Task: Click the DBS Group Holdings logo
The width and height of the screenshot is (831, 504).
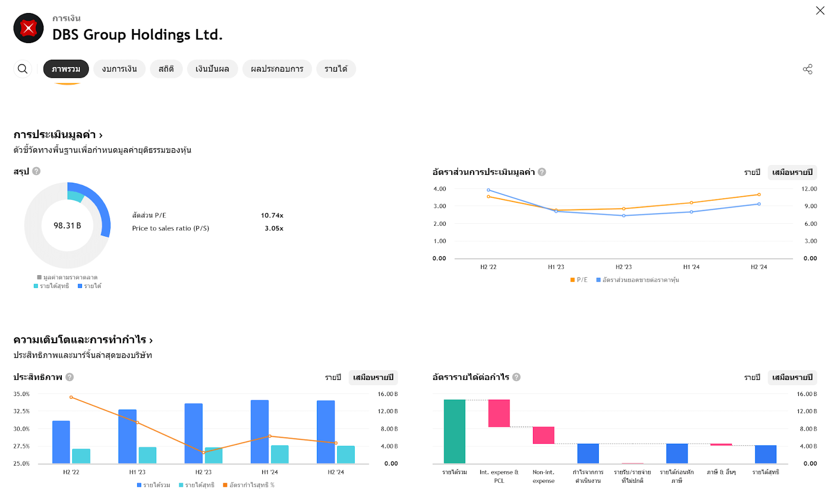Action: 29,28
